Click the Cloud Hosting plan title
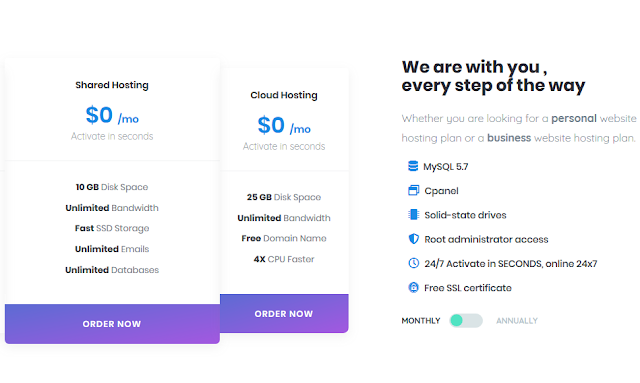Screen dimensions: 640x383 point(284,95)
